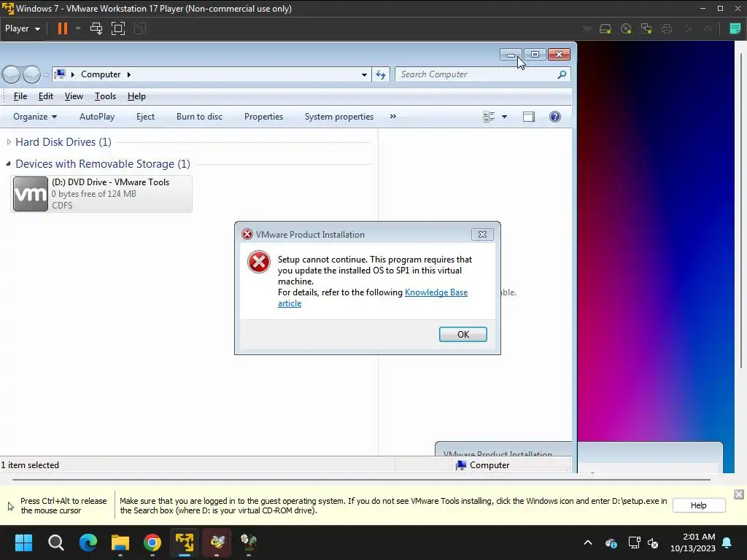This screenshot has height=560, width=747.
Task: Go back with Explorer back arrow
Action: click(12, 74)
